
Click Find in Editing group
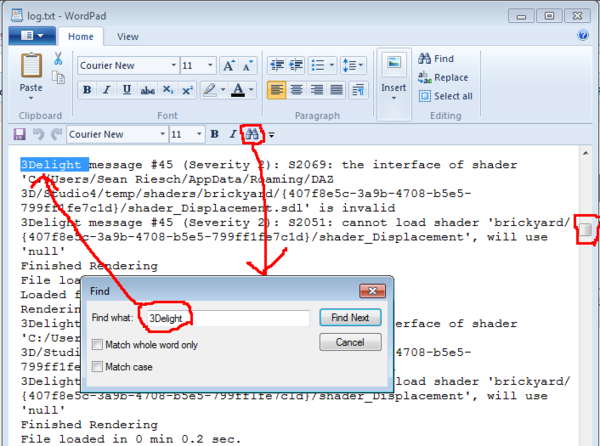pyautogui.click(x=436, y=59)
